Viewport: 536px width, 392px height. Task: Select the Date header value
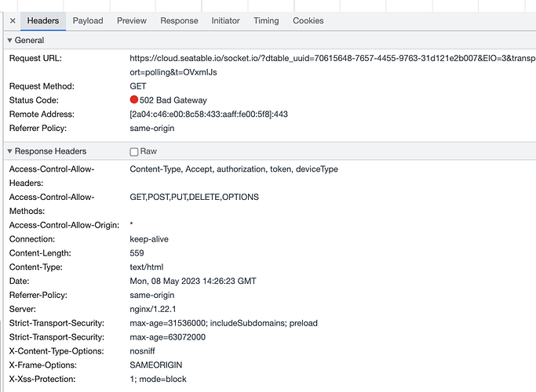tap(193, 281)
